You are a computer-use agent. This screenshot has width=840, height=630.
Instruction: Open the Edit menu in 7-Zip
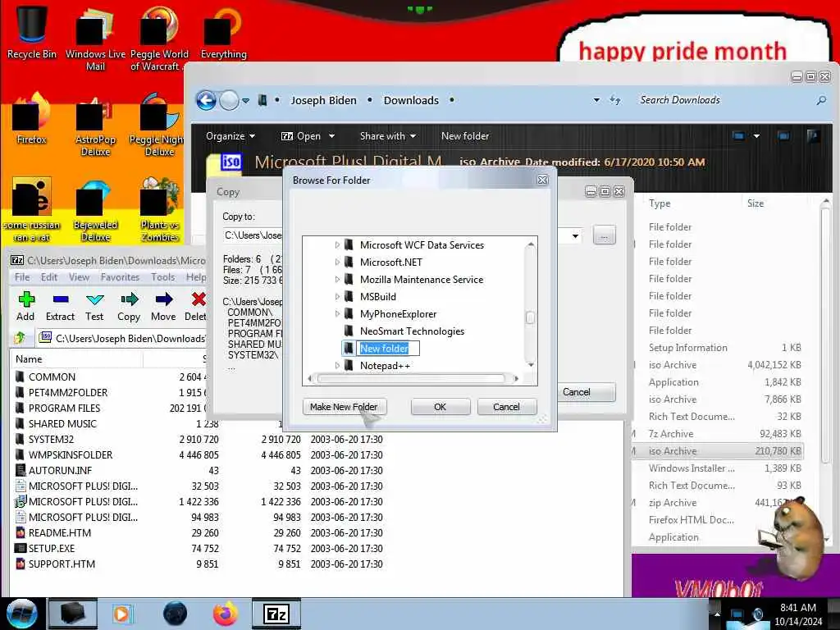(x=48, y=277)
